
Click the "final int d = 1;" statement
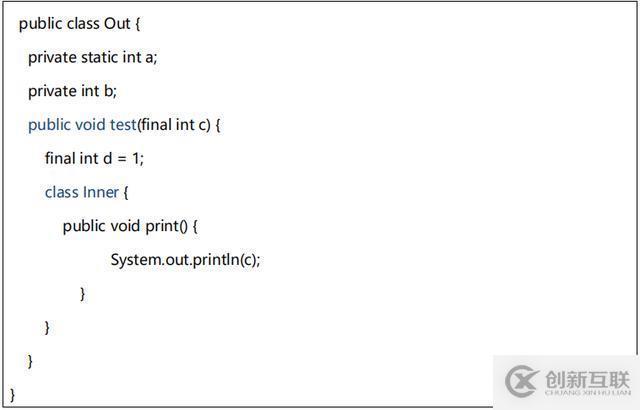tap(94, 158)
